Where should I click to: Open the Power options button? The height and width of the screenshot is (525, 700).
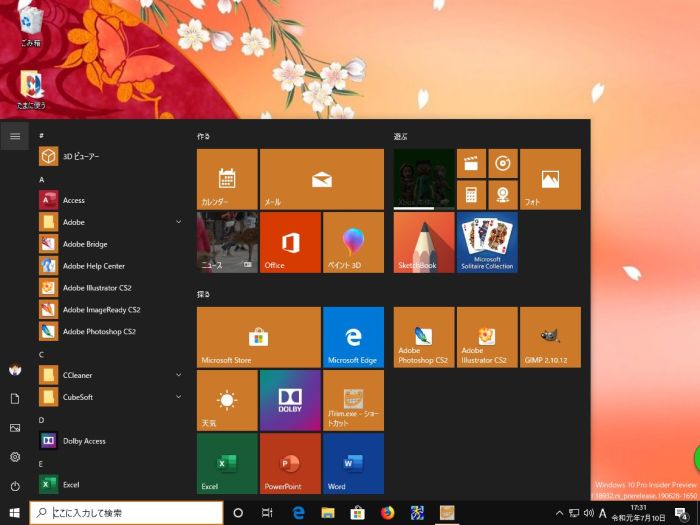pos(14,485)
